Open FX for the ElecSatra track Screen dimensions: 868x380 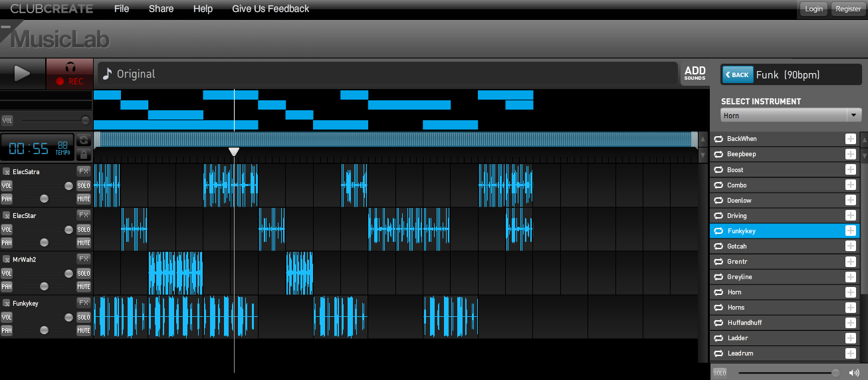[84, 171]
